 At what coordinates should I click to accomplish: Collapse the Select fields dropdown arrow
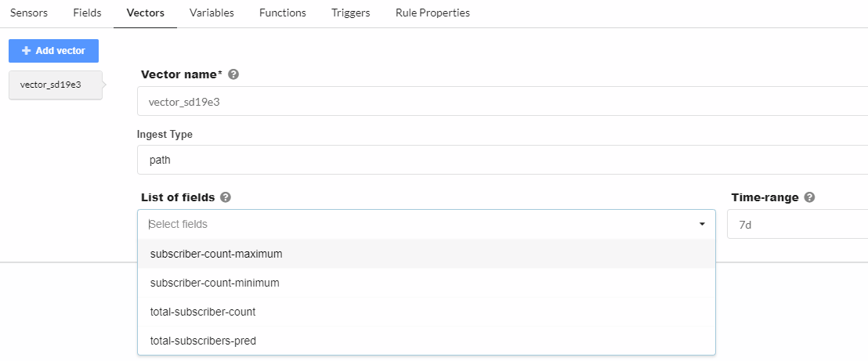[702, 225]
